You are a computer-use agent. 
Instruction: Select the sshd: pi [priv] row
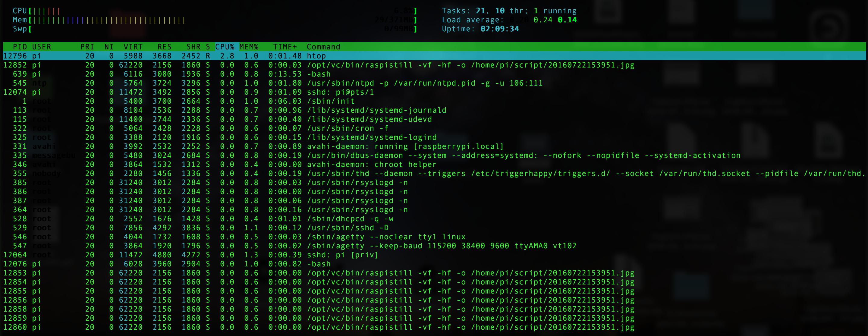tap(342, 255)
